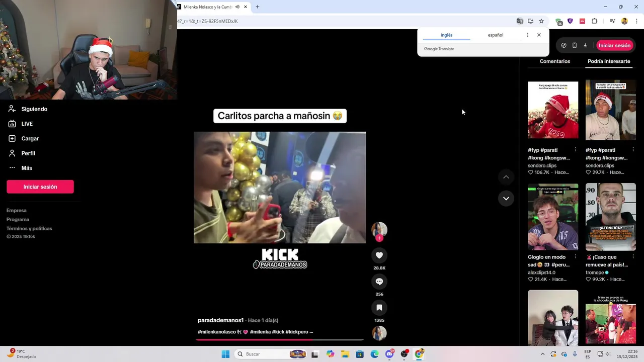This screenshot has width=644, height=362.
Task: Open Translate popup options three-dot menu
Action: click(x=527, y=35)
